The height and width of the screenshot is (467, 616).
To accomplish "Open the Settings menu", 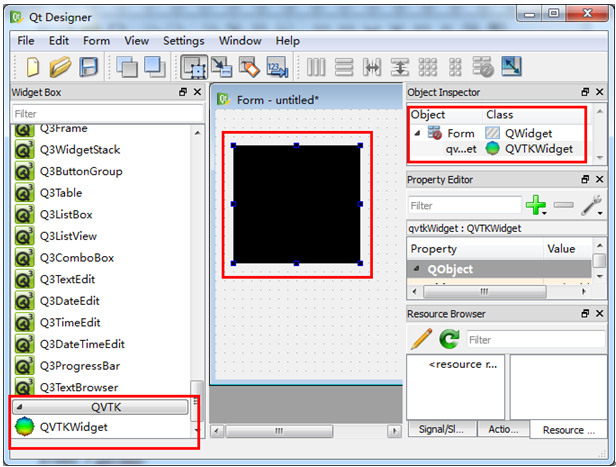I will 183,41.
